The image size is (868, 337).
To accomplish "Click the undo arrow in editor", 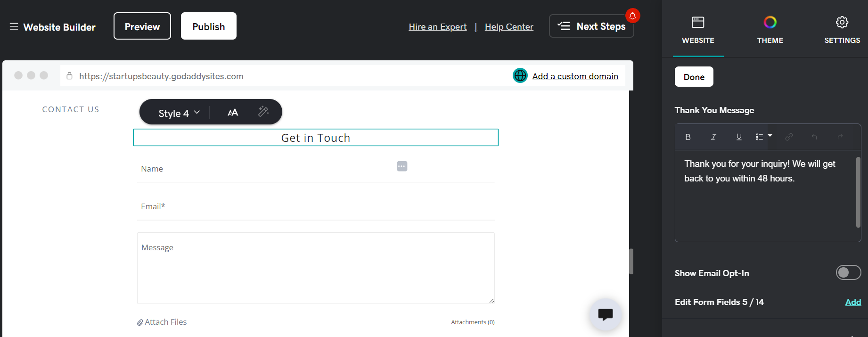I will tap(814, 137).
